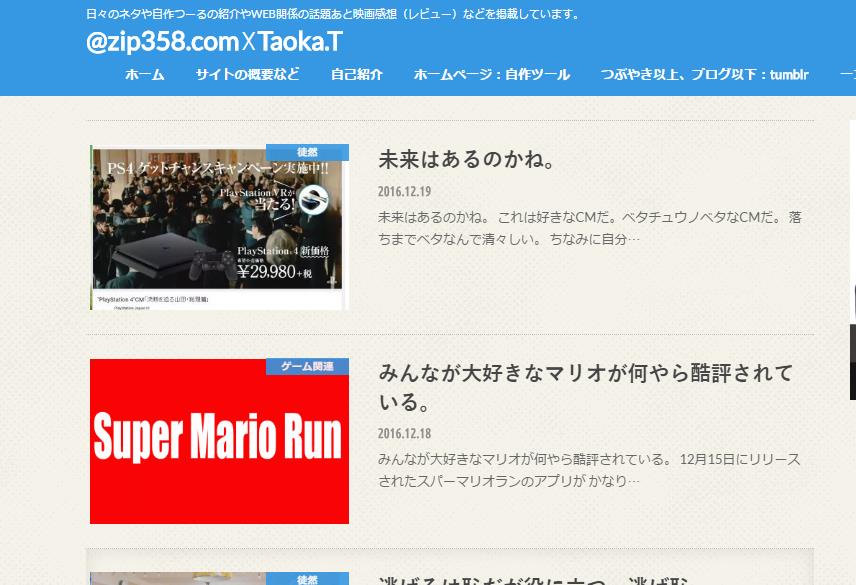Click the ゲーム関連 category tag
Image resolution: width=856 pixels, height=585 pixels.
coord(307,366)
